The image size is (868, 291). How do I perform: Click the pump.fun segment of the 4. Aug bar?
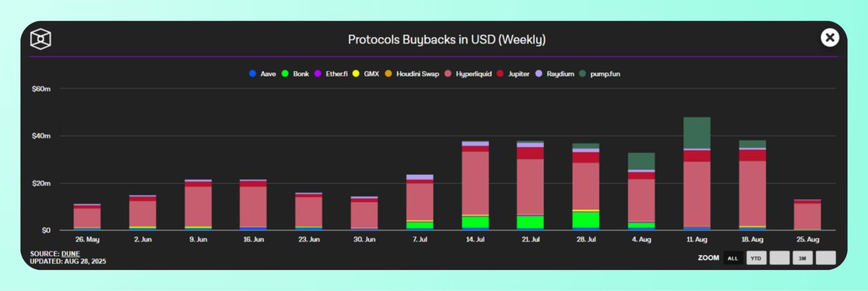tap(641, 161)
